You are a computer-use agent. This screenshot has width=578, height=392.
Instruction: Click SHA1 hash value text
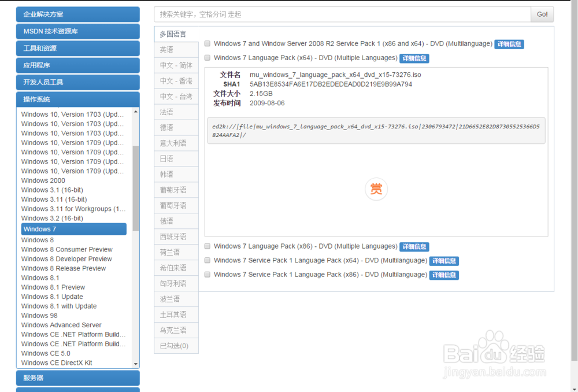[x=331, y=84]
